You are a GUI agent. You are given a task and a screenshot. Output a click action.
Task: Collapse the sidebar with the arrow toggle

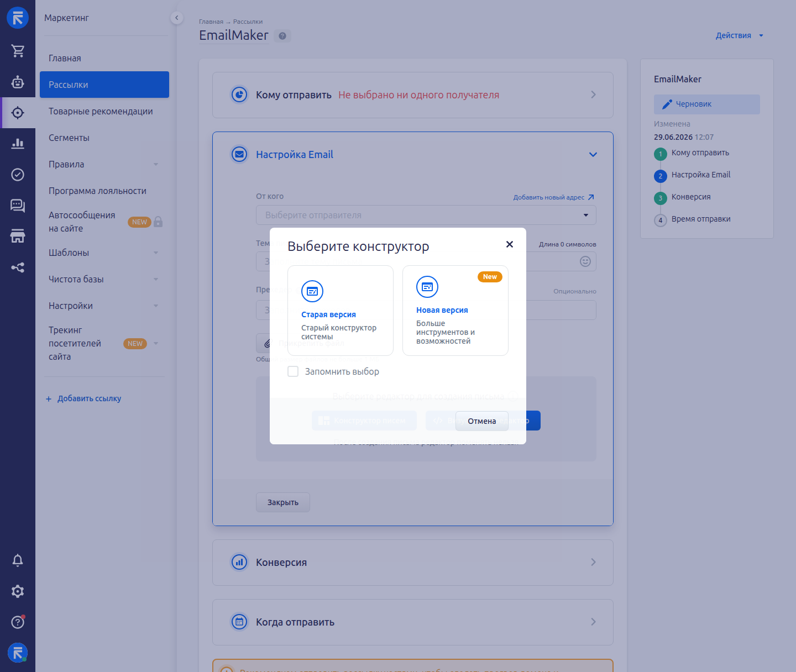click(x=176, y=18)
